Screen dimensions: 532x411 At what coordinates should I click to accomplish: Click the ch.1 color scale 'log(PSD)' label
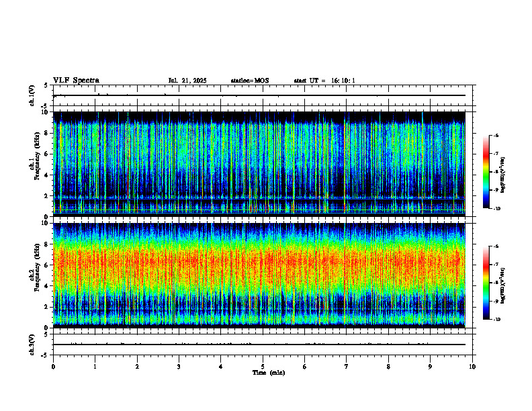503,175
